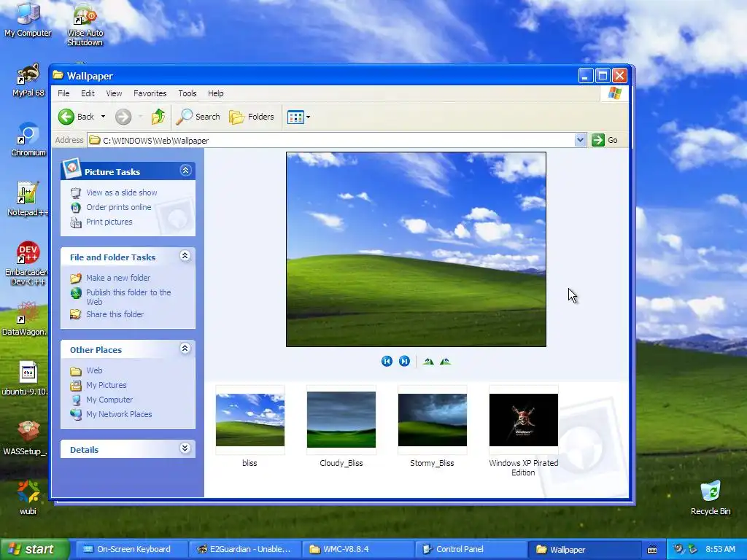Select WASSetup desktop icon

(x=26, y=437)
